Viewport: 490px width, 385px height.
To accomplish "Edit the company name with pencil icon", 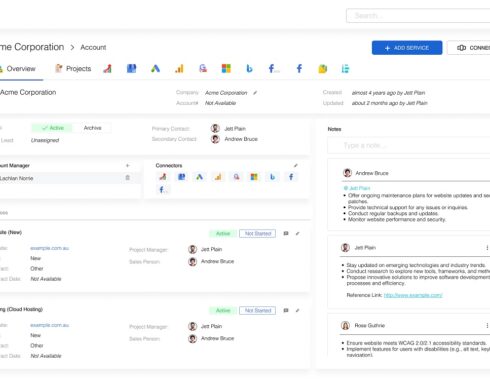I will [x=255, y=93].
